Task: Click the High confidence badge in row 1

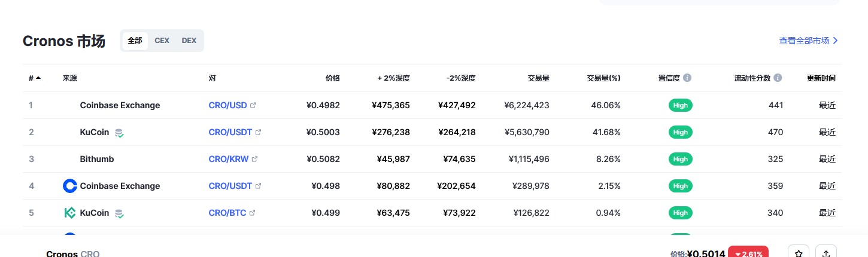Action: pyautogui.click(x=680, y=105)
